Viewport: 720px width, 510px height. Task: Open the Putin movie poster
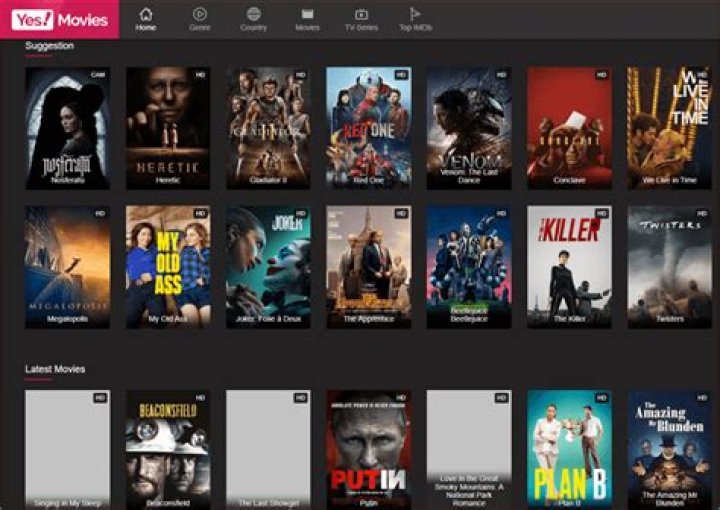369,449
